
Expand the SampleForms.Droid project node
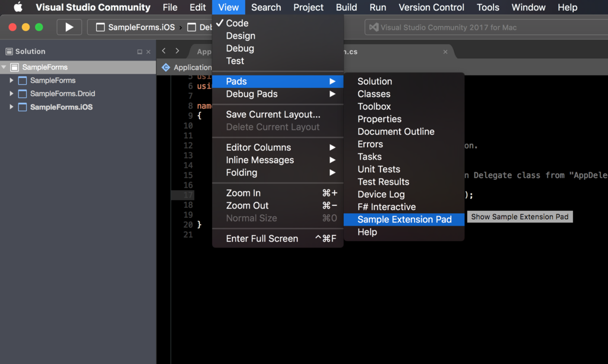[x=11, y=93]
